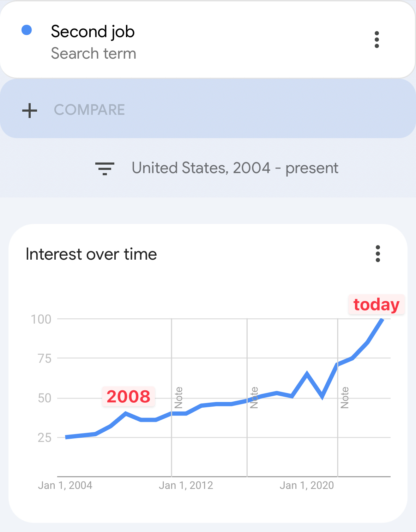Open Interest over time chart options menu
Image resolution: width=416 pixels, height=532 pixels.
tap(378, 254)
